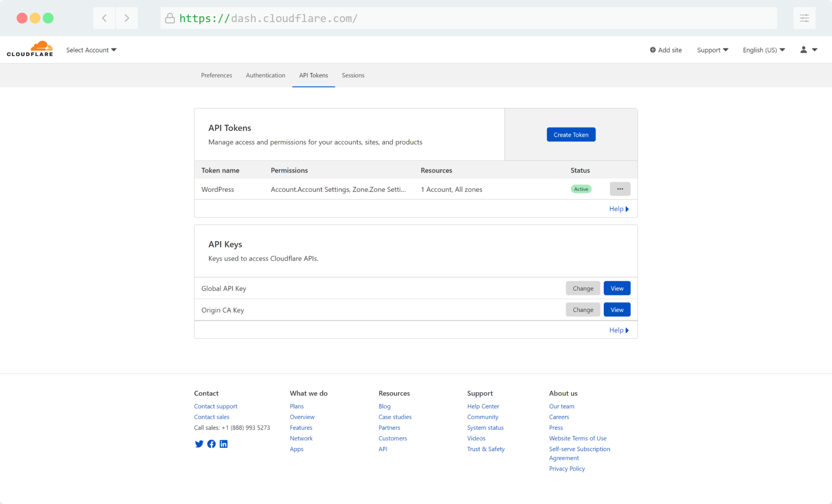Viewport: 832px width, 504px height.
Task: Switch to the Authentication tab
Action: 265,75
